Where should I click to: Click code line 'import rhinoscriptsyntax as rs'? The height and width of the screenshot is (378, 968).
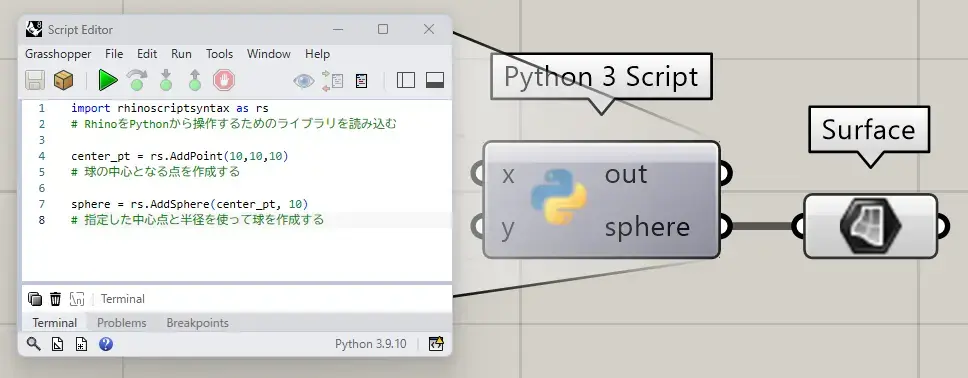(x=170, y=108)
